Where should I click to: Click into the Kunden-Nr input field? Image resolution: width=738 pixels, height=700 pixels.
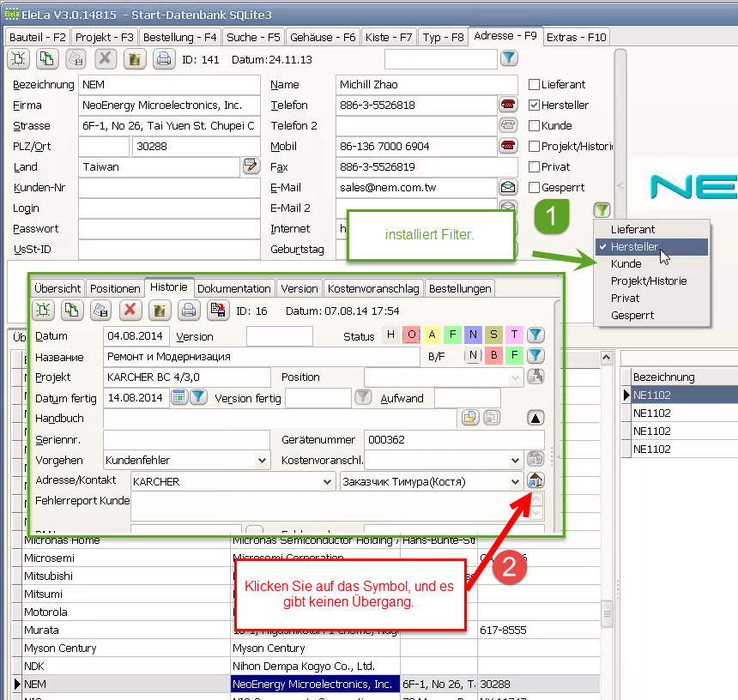[x=169, y=188]
